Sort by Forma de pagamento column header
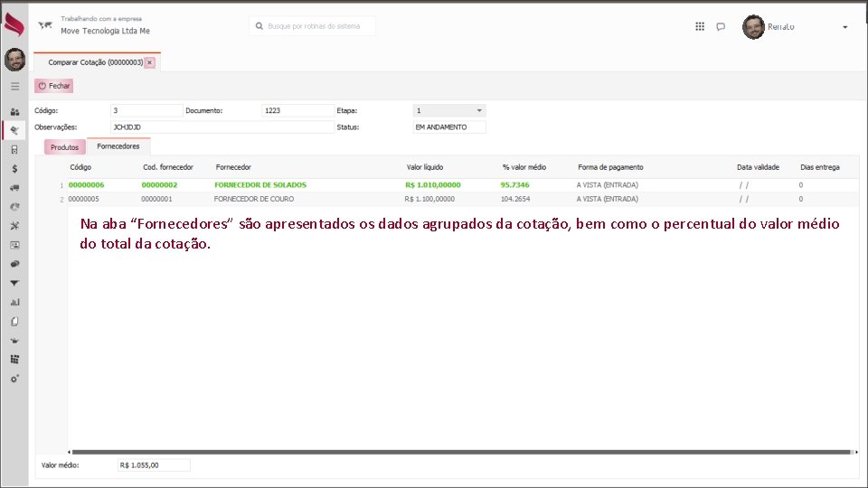This screenshot has height=488, width=868. click(610, 167)
